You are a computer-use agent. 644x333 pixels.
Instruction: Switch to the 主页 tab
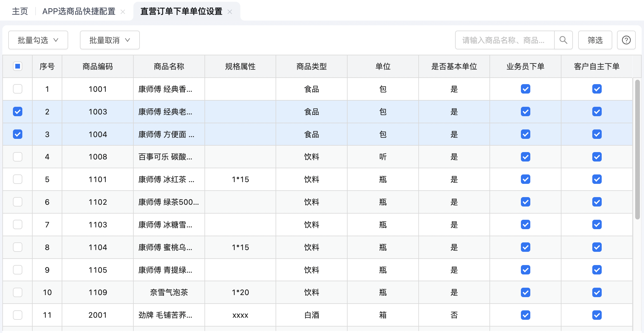point(20,11)
